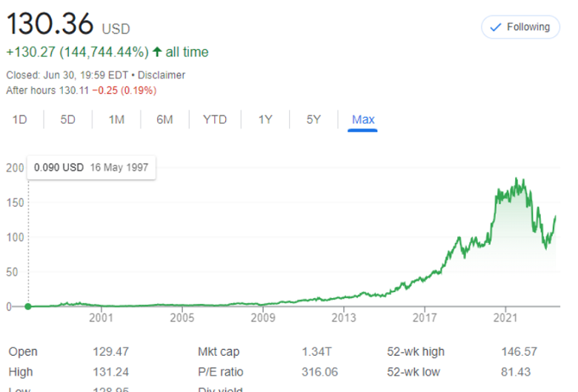Click the green starting point dot on chart
The width and height of the screenshot is (578, 392).
coord(28,306)
